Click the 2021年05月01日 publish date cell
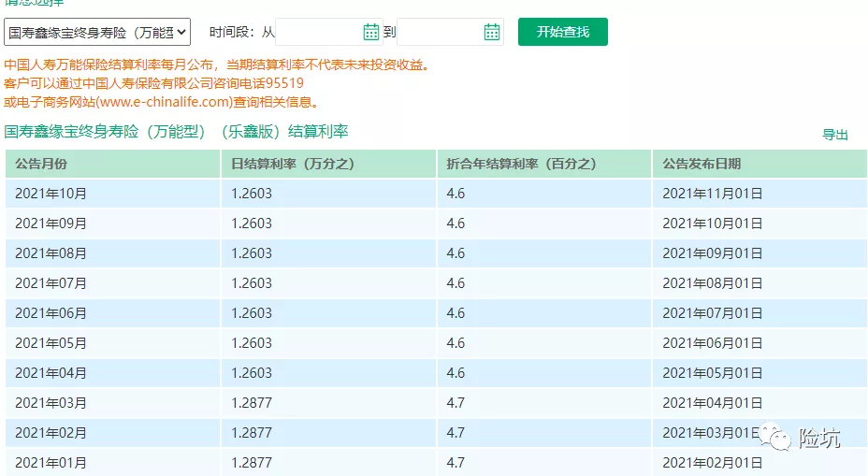868x476 pixels. coord(759,373)
